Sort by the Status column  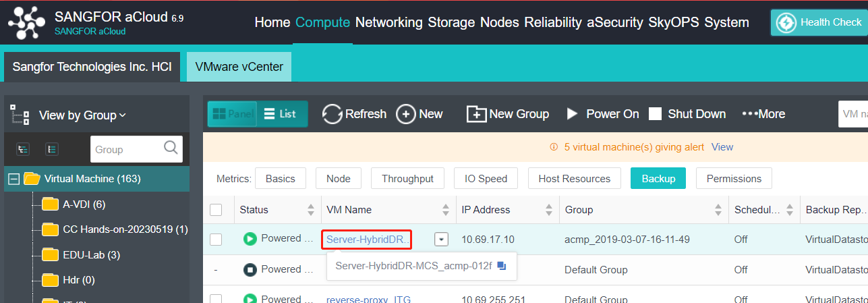tap(311, 210)
